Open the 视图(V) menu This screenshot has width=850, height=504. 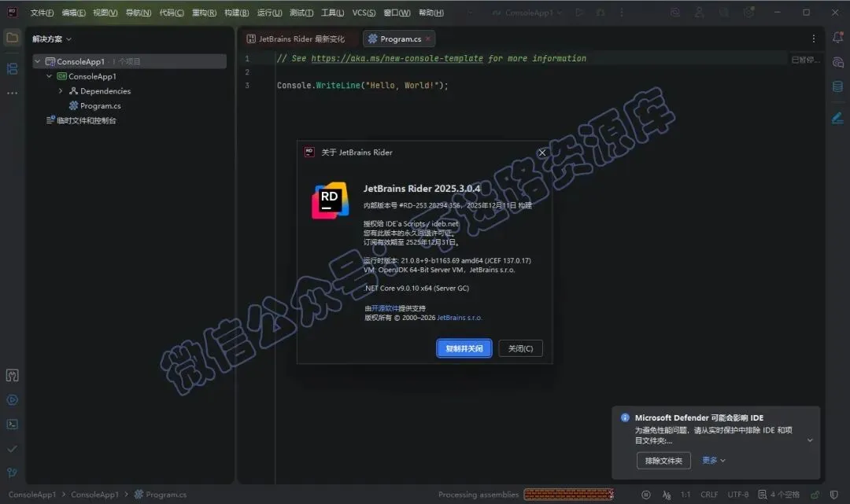105,13
